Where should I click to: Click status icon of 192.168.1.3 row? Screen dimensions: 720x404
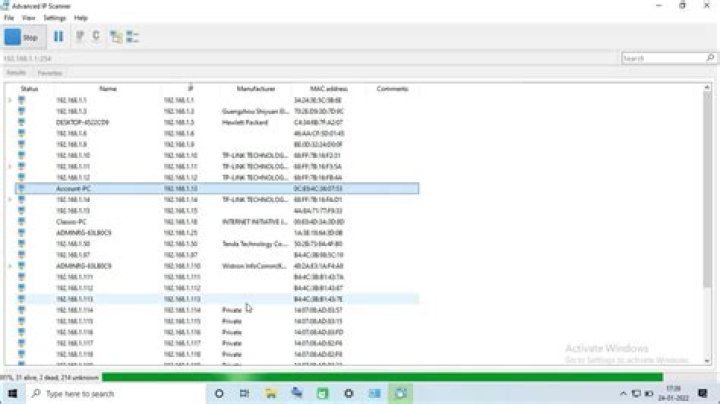21,111
